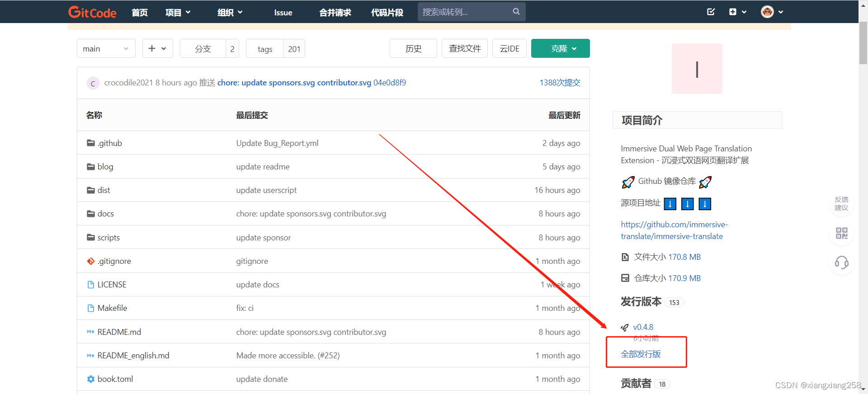Click crocodile2021 committer avatar

[x=93, y=83]
